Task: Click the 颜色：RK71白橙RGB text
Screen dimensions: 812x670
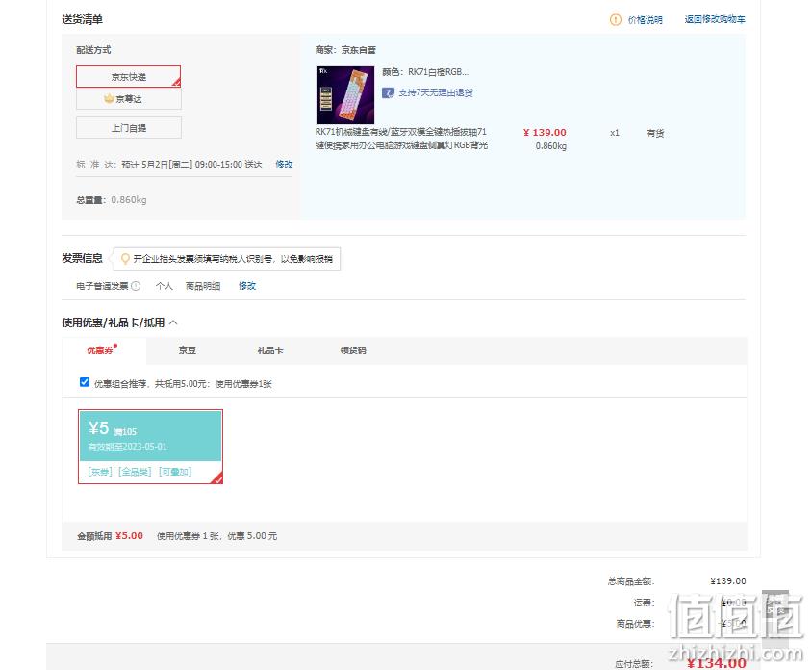Action: point(425,72)
